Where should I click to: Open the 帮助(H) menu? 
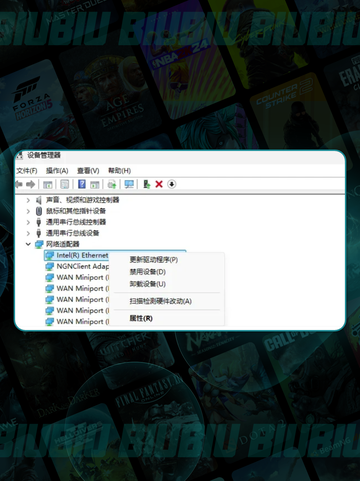119,171
